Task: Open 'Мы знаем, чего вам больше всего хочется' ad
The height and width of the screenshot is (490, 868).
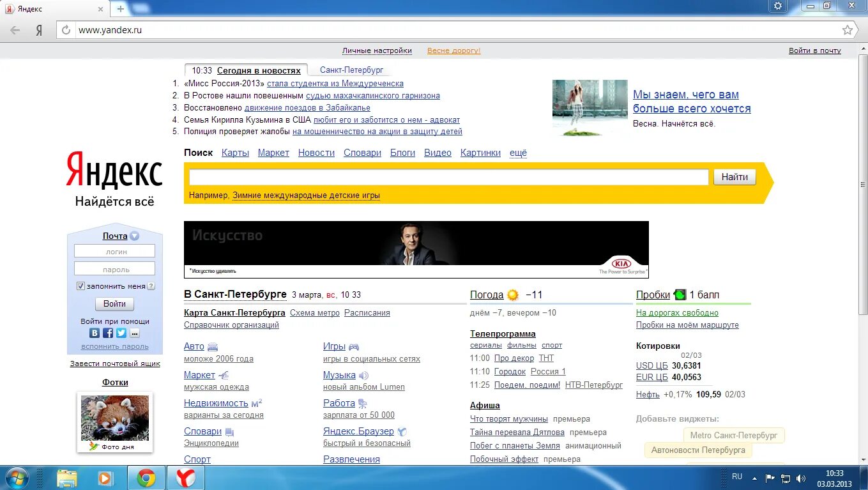Action: click(692, 102)
